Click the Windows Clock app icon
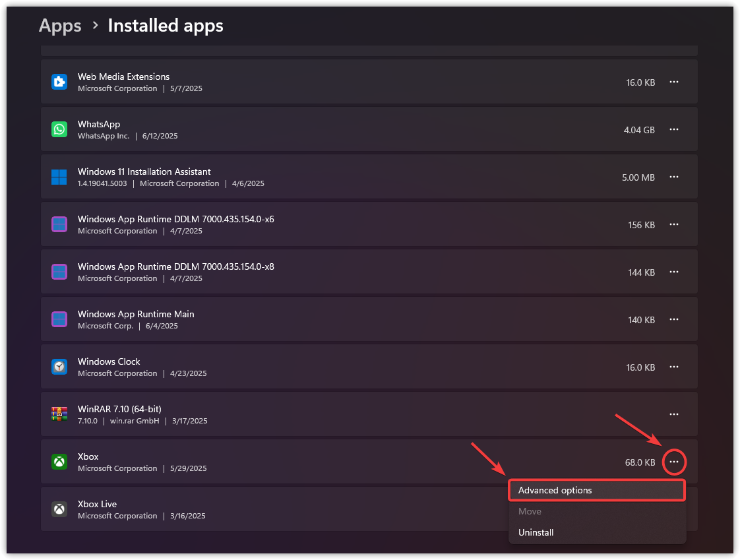Viewport: 740px width, 560px height. click(x=59, y=367)
